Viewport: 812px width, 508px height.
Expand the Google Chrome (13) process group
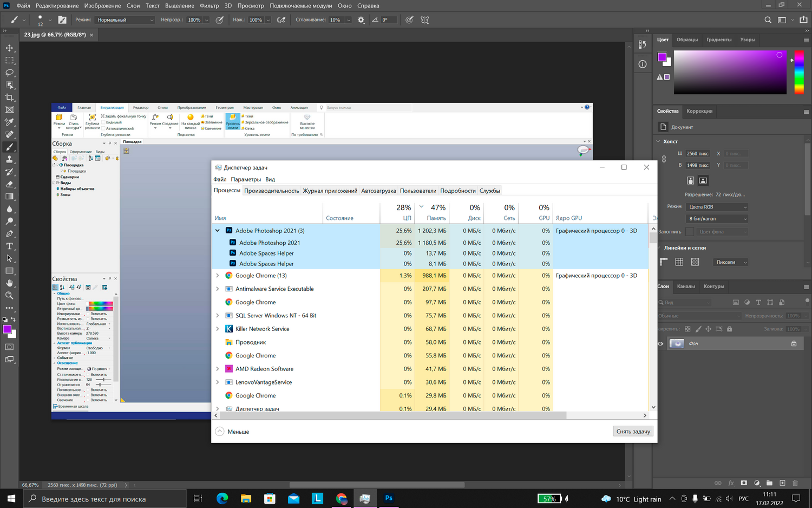(x=218, y=276)
